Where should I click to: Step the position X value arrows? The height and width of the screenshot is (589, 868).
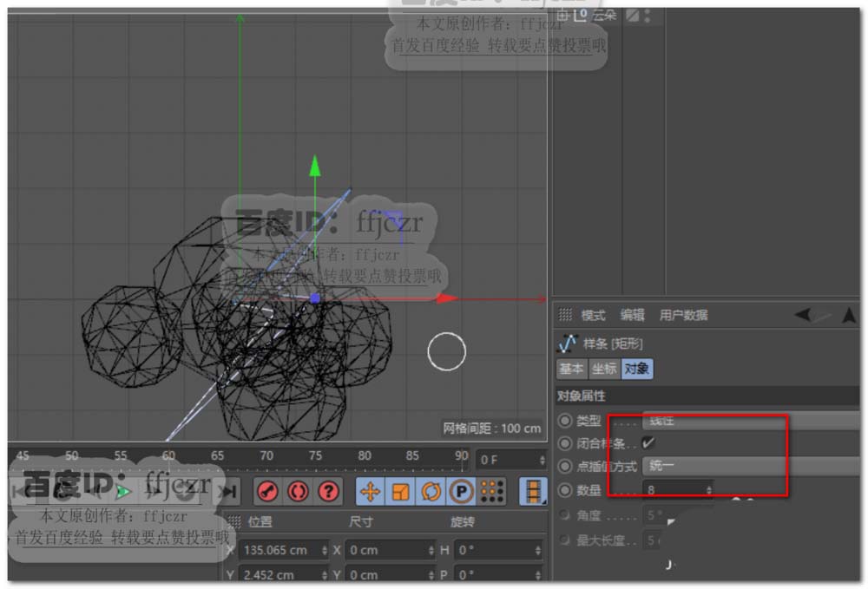click(x=325, y=550)
